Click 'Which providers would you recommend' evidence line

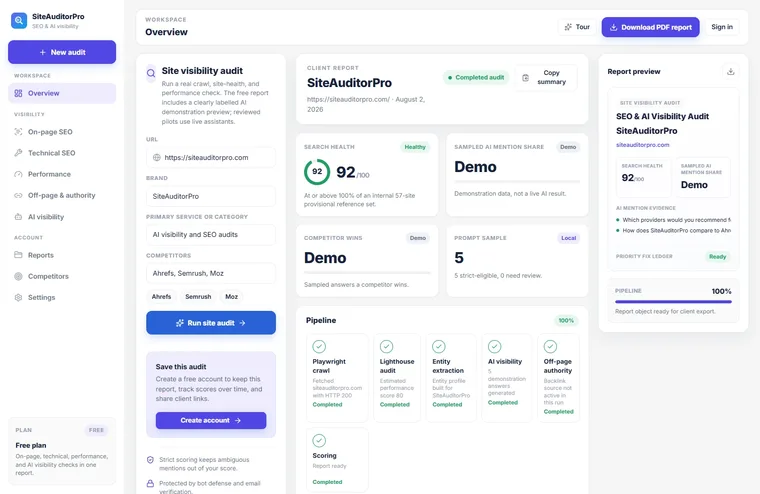point(676,220)
